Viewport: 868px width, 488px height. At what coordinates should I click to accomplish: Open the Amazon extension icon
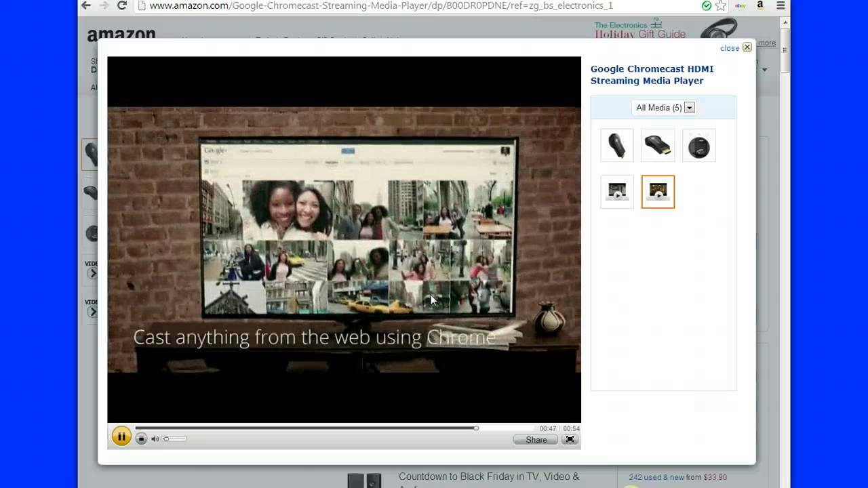point(760,5)
